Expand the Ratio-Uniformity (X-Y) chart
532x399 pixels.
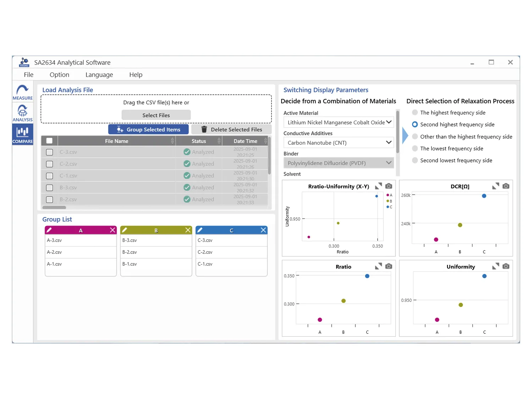[x=378, y=186]
